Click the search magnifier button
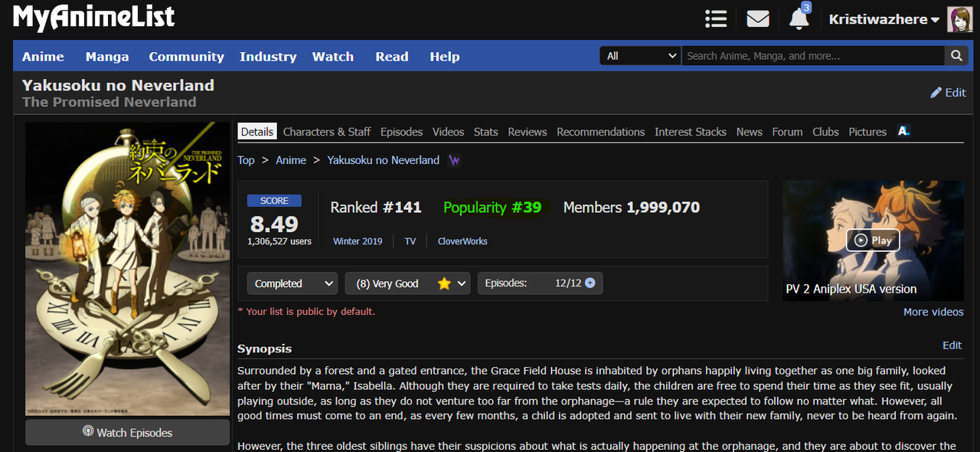The image size is (980, 452). [x=956, y=56]
